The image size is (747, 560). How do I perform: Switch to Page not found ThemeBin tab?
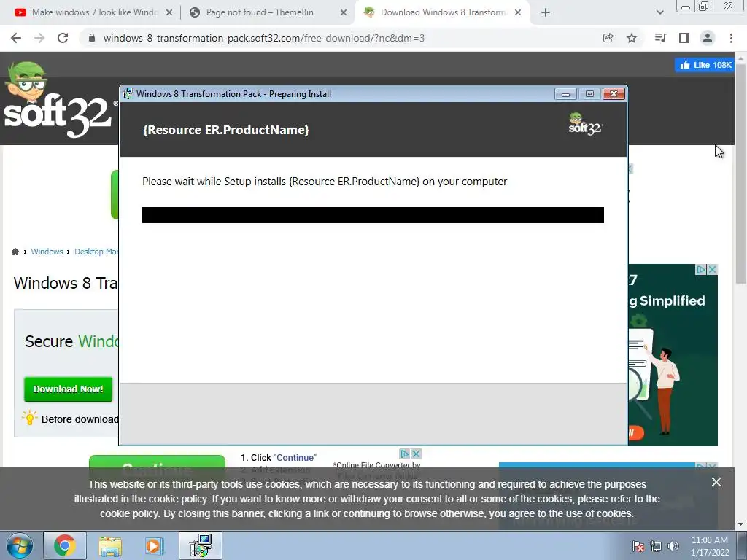[x=260, y=13]
